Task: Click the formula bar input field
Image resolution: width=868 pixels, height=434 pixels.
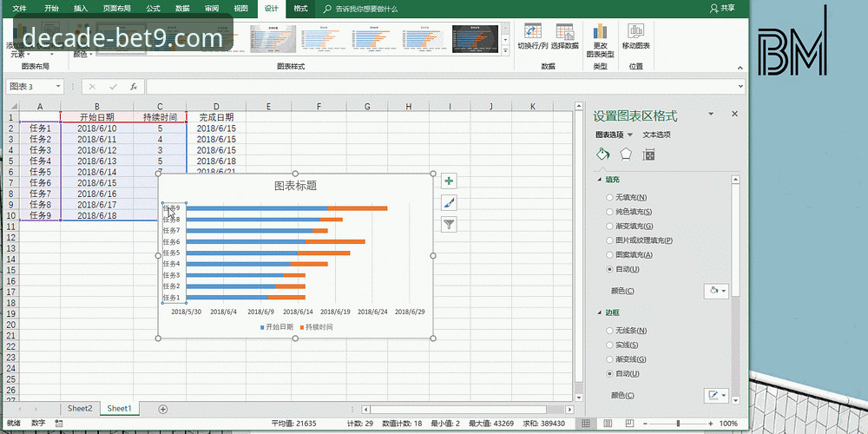Action: pos(441,87)
